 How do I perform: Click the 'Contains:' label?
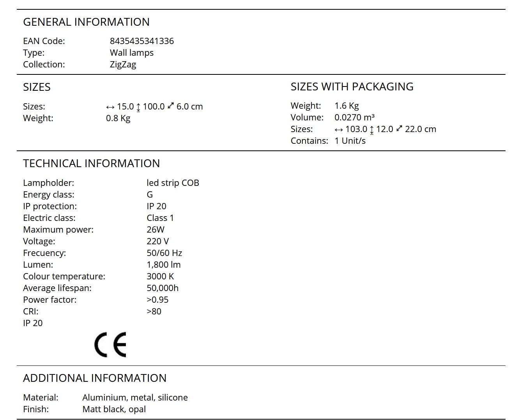pyautogui.click(x=309, y=141)
